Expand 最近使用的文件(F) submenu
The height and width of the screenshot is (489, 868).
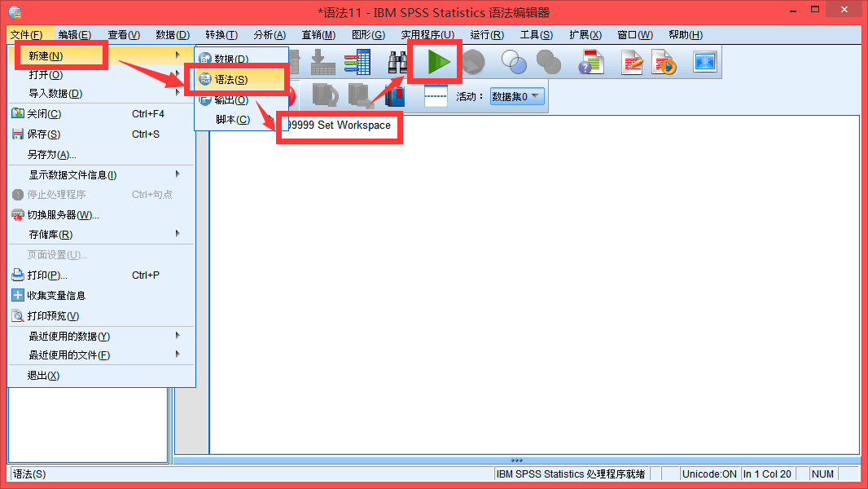click(101, 355)
